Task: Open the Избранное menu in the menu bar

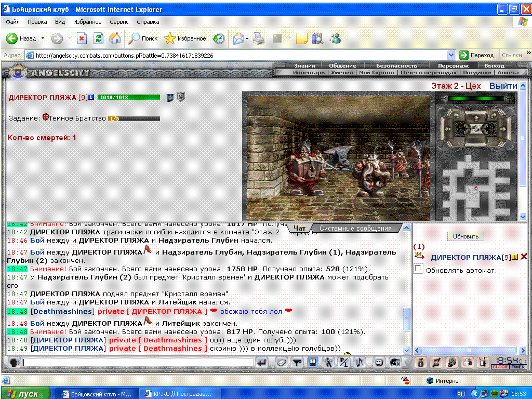Action: tap(87, 22)
